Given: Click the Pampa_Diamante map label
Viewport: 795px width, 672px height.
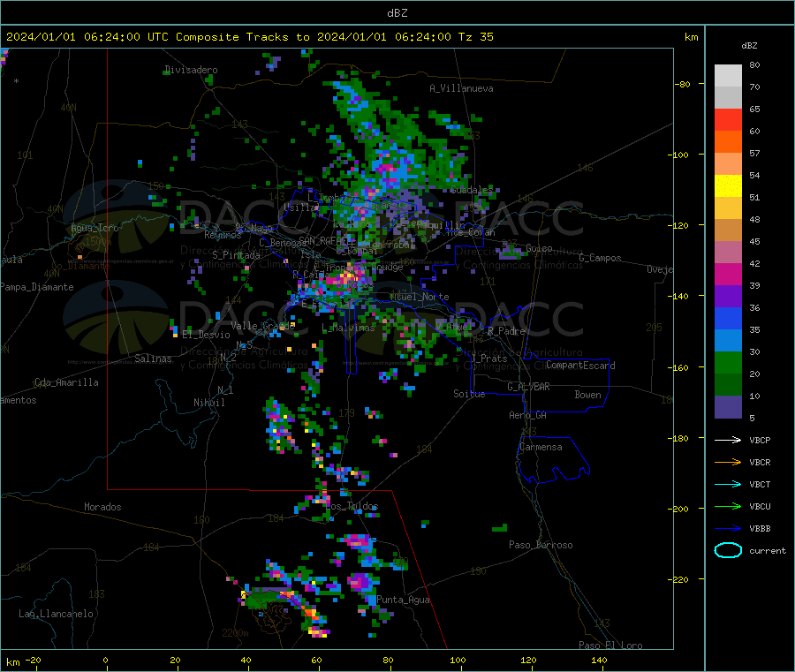Looking at the screenshot, I should (x=36, y=287).
